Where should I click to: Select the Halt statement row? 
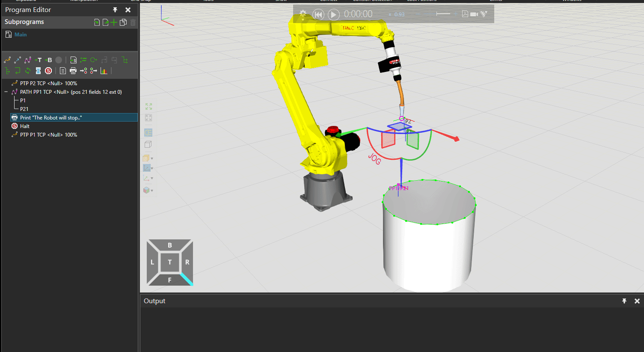[x=74, y=126]
